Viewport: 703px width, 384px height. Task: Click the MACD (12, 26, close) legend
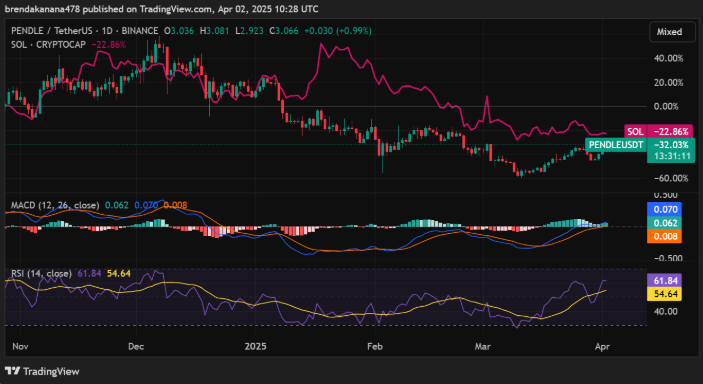click(55, 205)
